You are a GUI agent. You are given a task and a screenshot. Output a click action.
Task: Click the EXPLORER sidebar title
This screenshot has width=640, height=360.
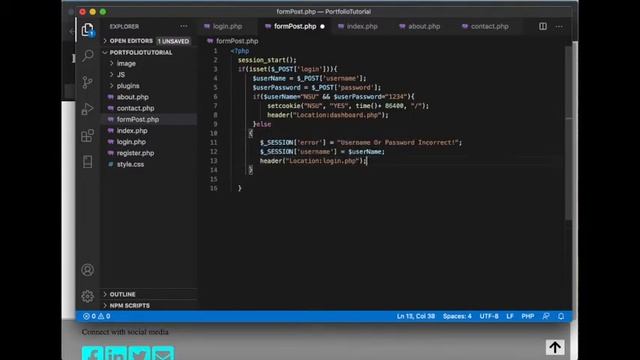124,27
